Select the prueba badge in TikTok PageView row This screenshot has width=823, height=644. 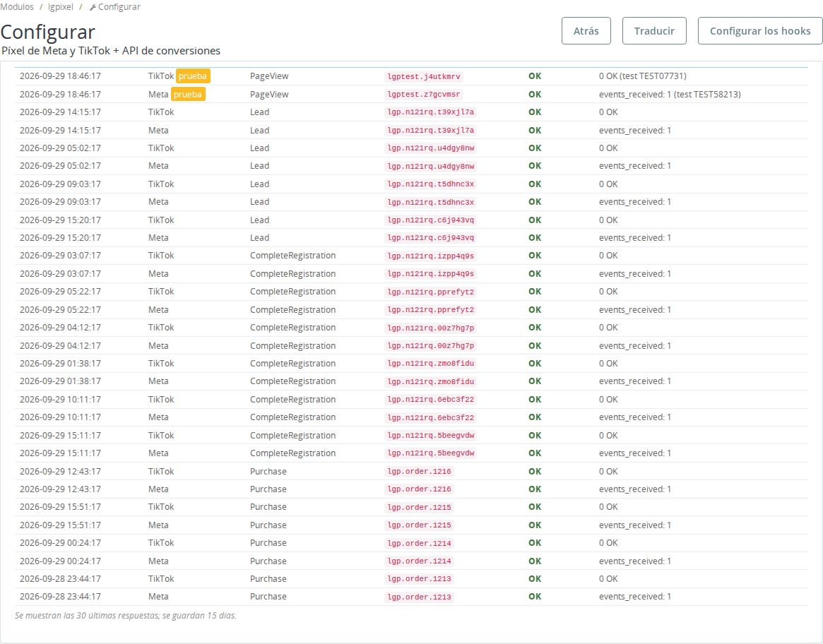click(193, 76)
